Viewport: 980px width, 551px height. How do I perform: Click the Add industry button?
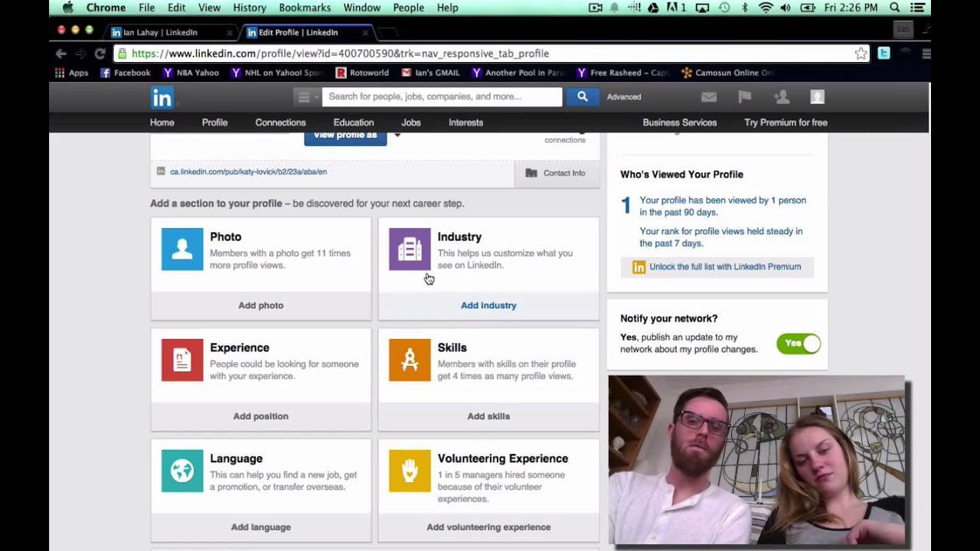[x=488, y=305]
